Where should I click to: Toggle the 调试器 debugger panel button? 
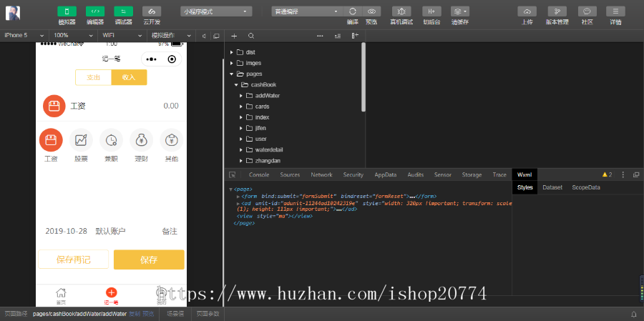tap(123, 11)
